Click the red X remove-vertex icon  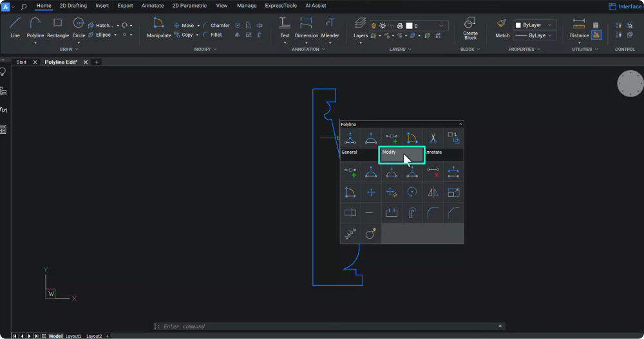click(x=433, y=172)
